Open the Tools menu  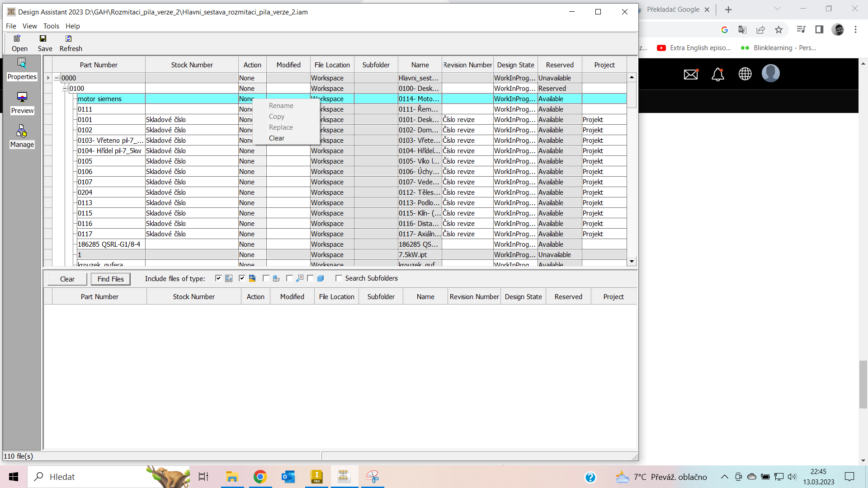point(51,26)
